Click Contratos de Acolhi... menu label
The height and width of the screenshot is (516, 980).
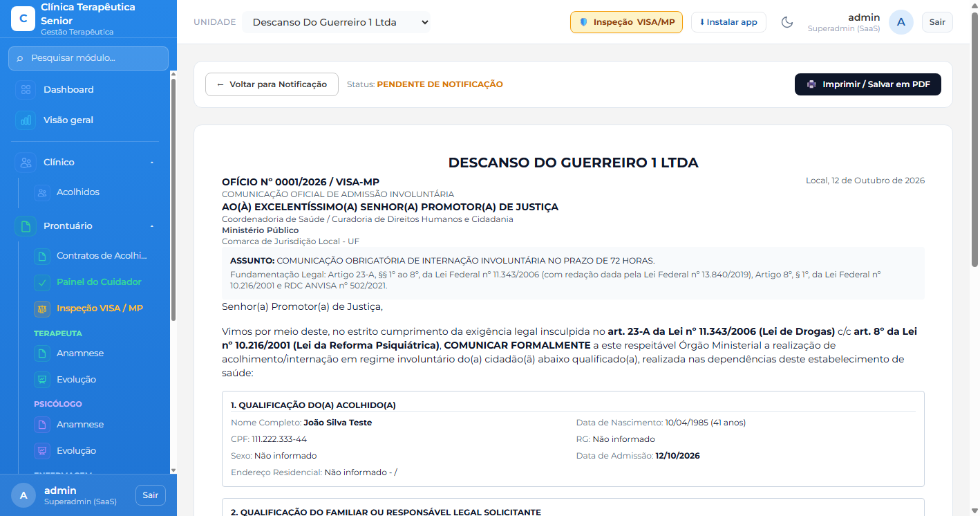pyautogui.click(x=102, y=256)
